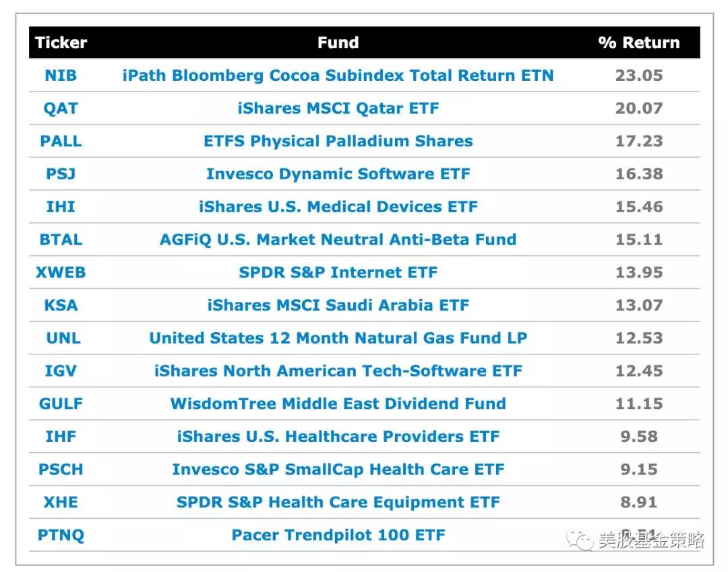728x572 pixels.
Task: Open iPath Bloomberg Cocoa Subindex ETN
Action: [338, 75]
